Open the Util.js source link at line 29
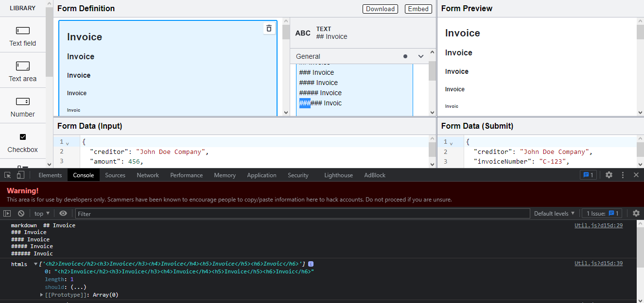 598,225
